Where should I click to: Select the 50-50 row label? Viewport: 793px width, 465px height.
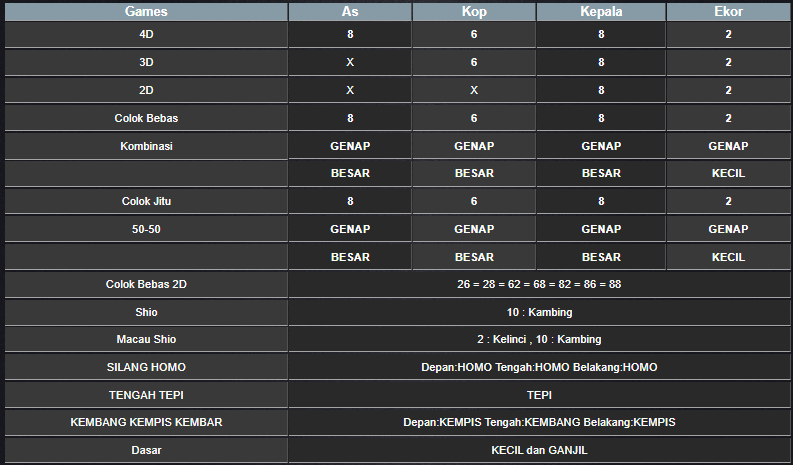pyautogui.click(x=146, y=229)
